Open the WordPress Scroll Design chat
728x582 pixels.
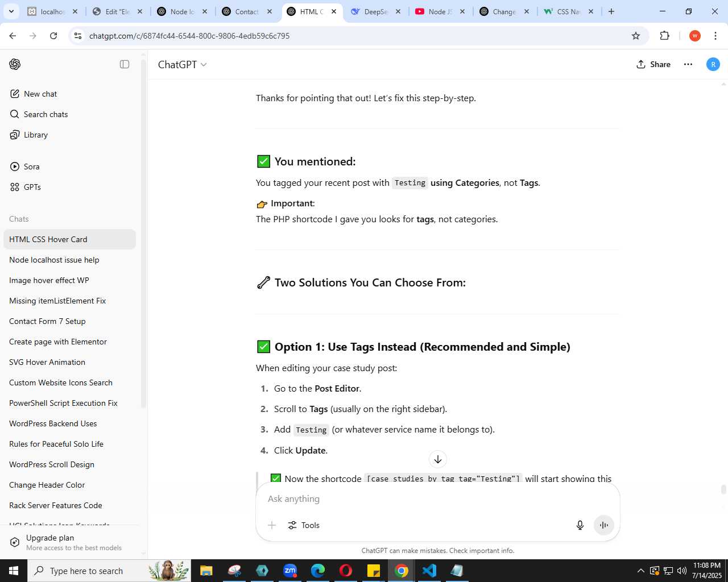point(69,464)
